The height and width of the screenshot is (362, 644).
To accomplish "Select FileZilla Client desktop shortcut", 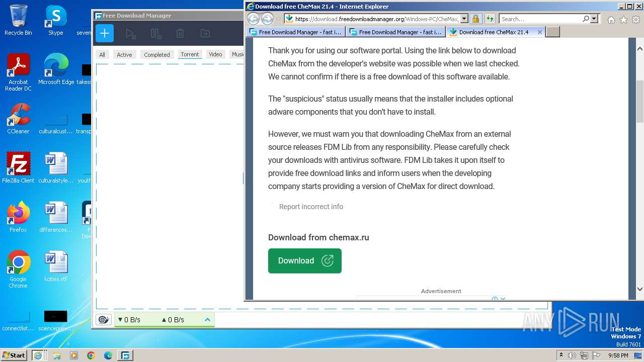I will coord(18,168).
